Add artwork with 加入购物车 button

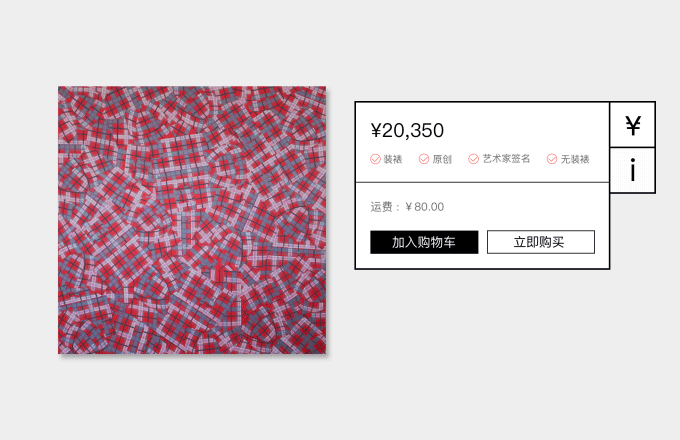click(x=424, y=242)
